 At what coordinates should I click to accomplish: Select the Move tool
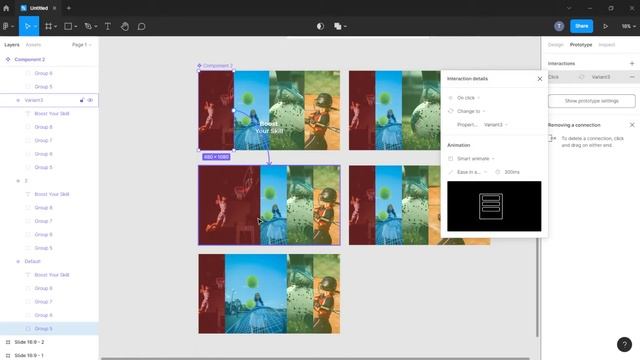point(27,26)
